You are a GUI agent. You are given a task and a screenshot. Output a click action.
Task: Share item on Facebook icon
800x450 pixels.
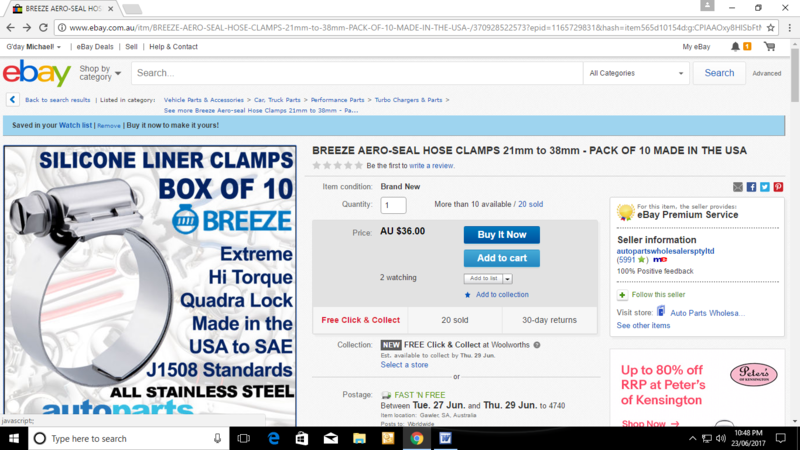click(751, 187)
